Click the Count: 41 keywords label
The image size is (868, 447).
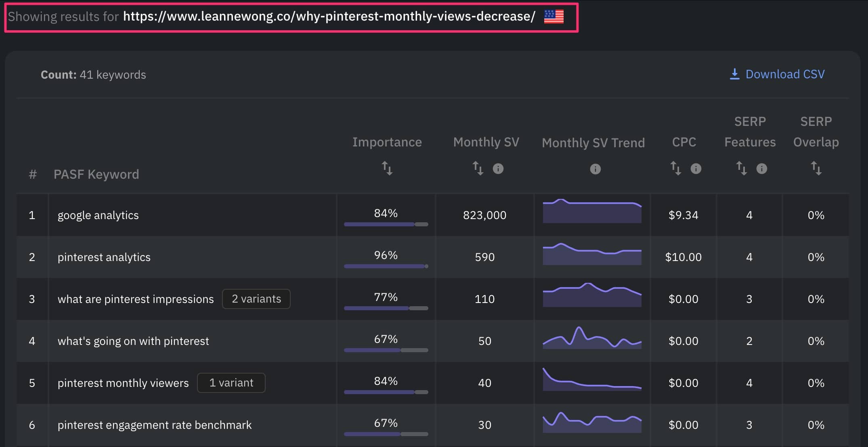(93, 75)
